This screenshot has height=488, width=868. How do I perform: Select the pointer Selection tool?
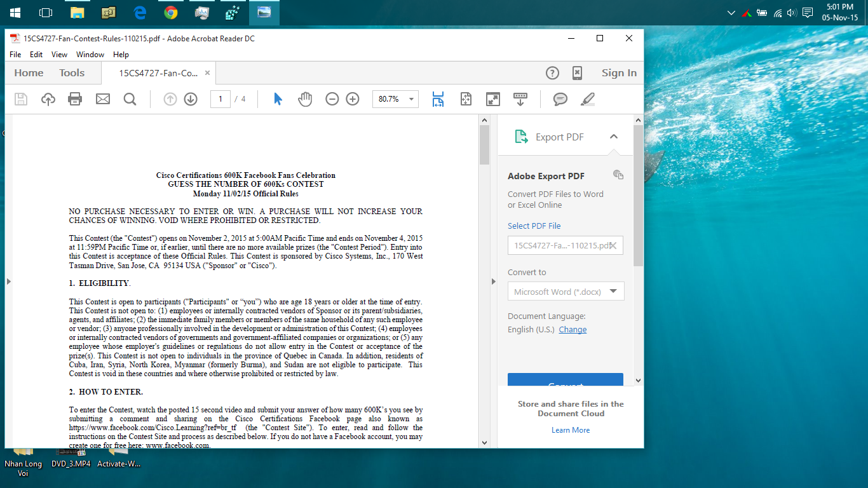pos(278,99)
